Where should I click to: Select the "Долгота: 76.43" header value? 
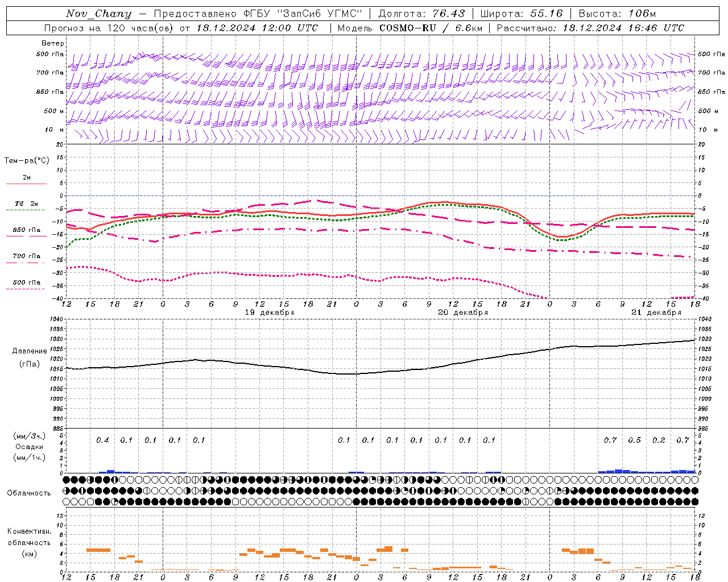421,14
